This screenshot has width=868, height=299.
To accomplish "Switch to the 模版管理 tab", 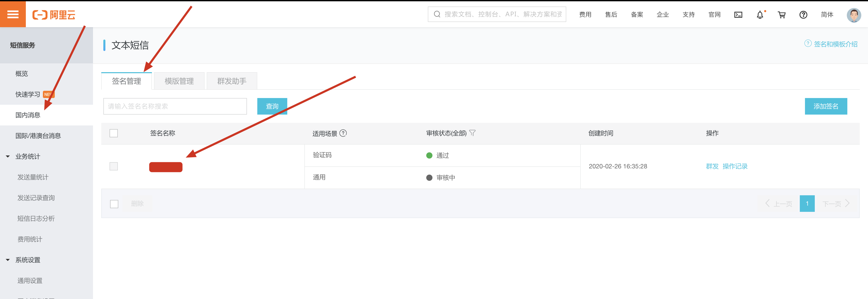I will click(179, 81).
